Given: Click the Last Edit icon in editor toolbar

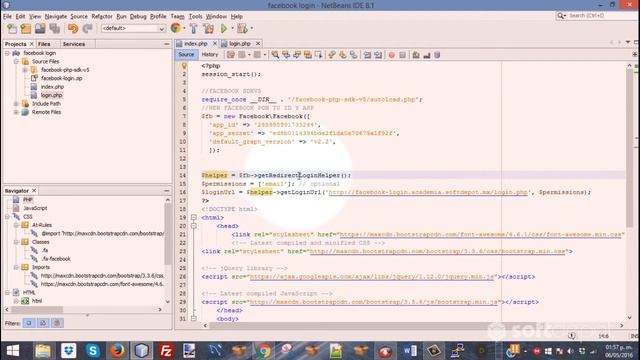Looking at the screenshot, I should (231, 55).
